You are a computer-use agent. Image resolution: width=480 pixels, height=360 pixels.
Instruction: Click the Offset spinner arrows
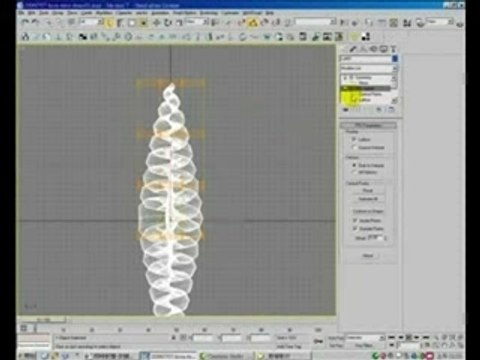(x=385, y=238)
